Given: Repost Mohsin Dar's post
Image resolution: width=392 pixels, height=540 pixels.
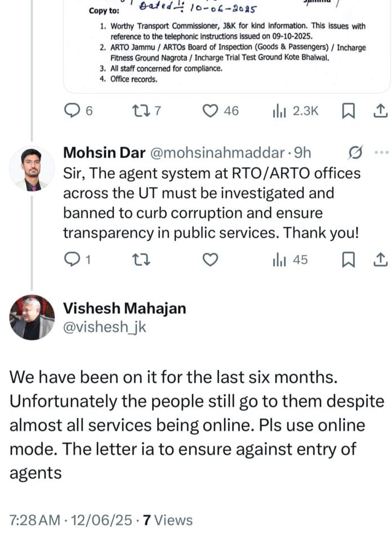Looking at the screenshot, I should (x=138, y=260).
